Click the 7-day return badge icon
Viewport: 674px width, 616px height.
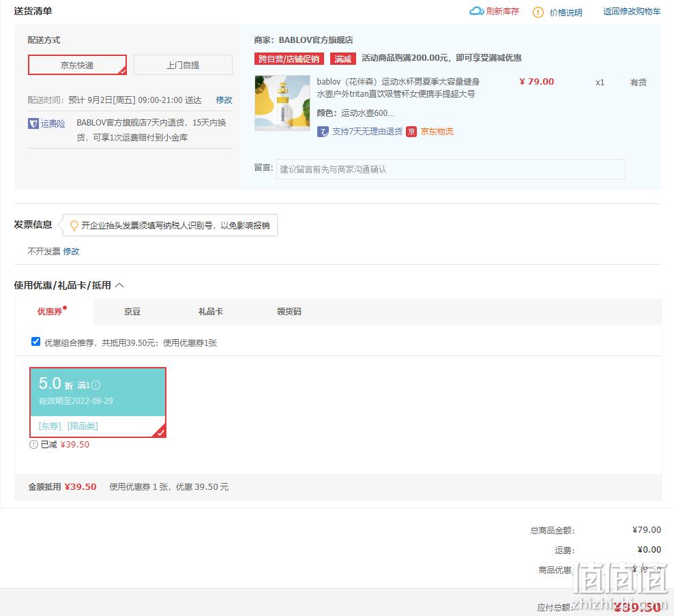point(323,132)
